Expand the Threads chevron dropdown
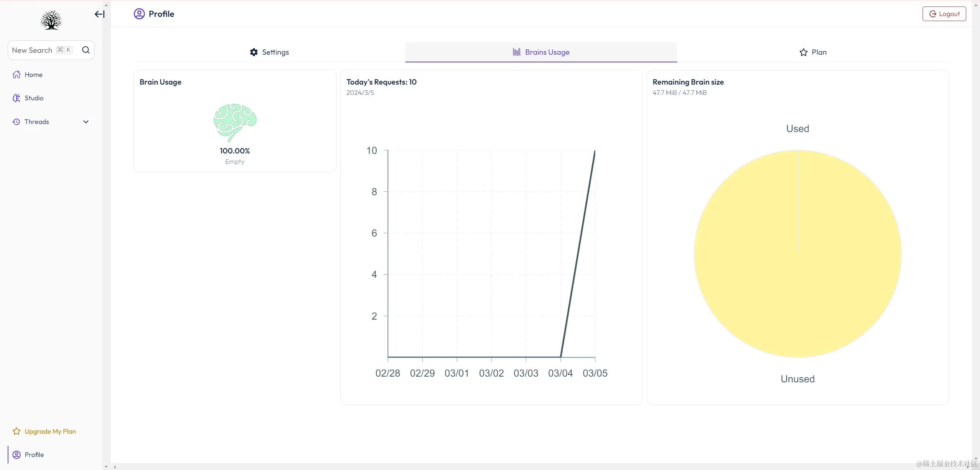Screen dimensions: 980x470 (x=86, y=122)
